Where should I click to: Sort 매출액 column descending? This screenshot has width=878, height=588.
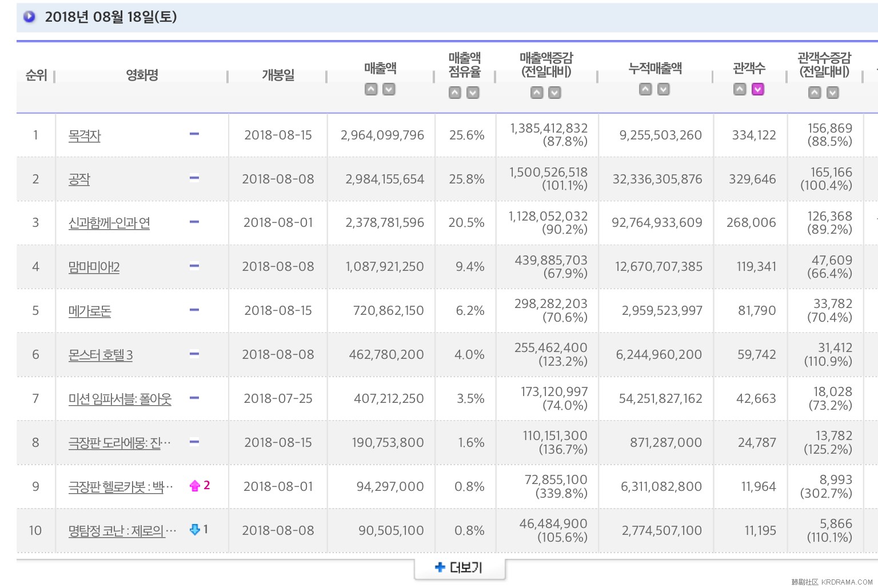pyautogui.click(x=389, y=89)
